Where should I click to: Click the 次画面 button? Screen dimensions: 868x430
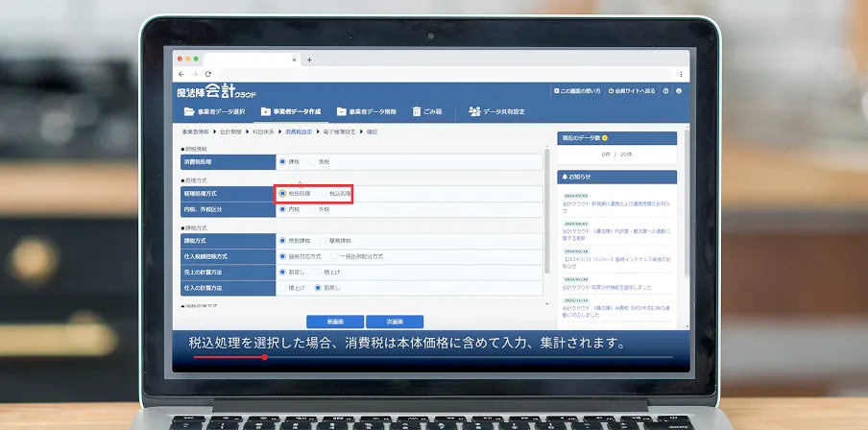(395, 322)
